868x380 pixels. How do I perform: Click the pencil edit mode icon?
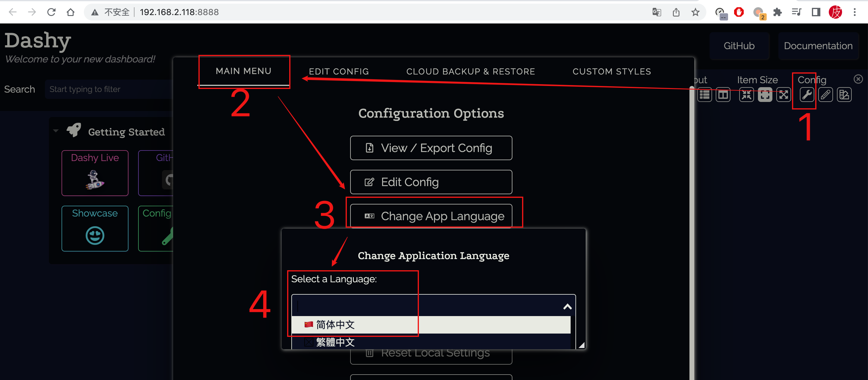(x=825, y=95)
